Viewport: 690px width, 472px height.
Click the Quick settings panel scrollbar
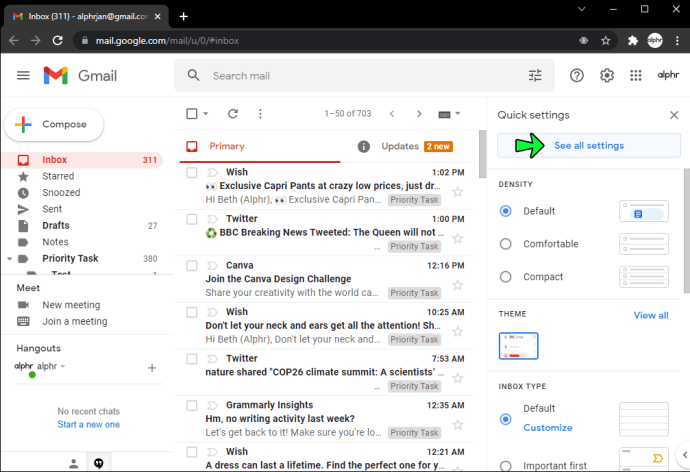686,231
